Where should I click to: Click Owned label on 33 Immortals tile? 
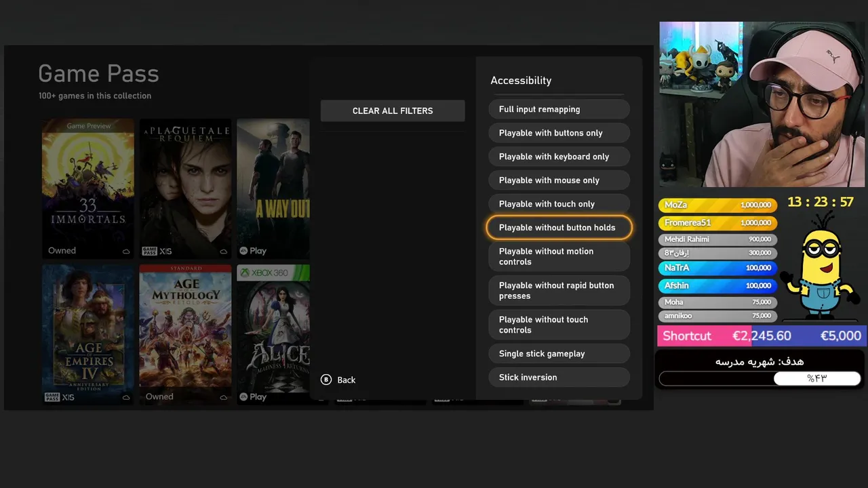(x=62, y=251)
